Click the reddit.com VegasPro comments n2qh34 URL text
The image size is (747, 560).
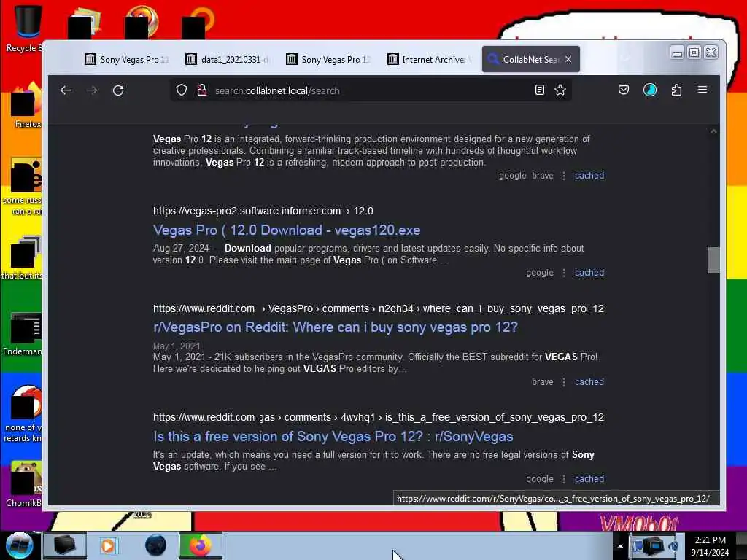[379, 308]
